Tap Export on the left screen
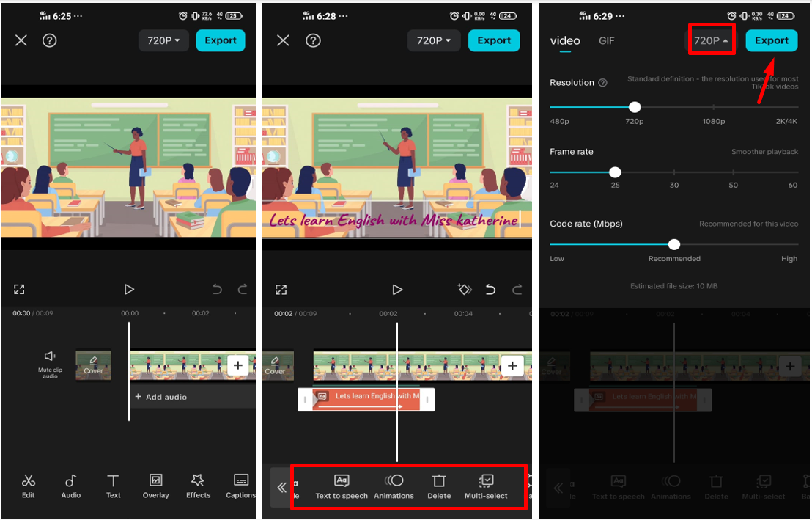The image size is (812, 520). (x=221, y=40)
